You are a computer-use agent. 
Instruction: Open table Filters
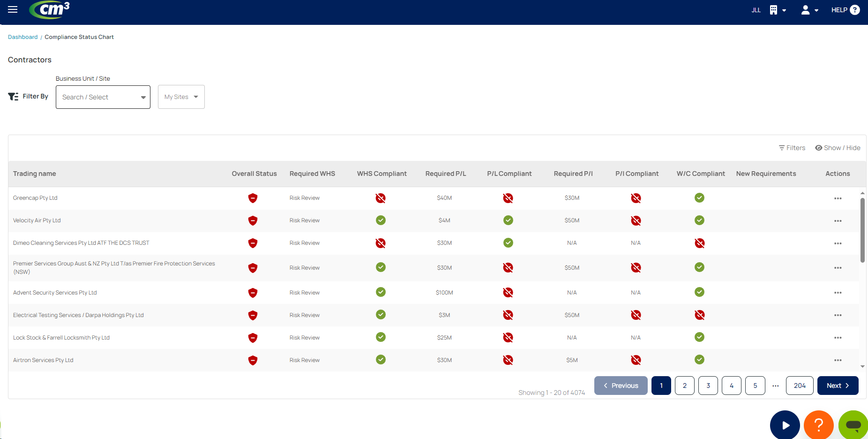tap(792, 148)
